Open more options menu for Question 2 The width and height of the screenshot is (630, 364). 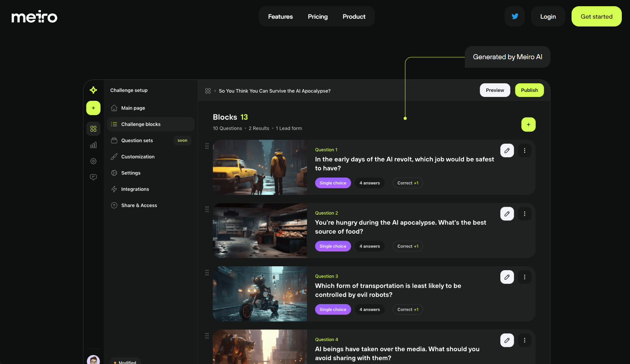tap(524, 214)
